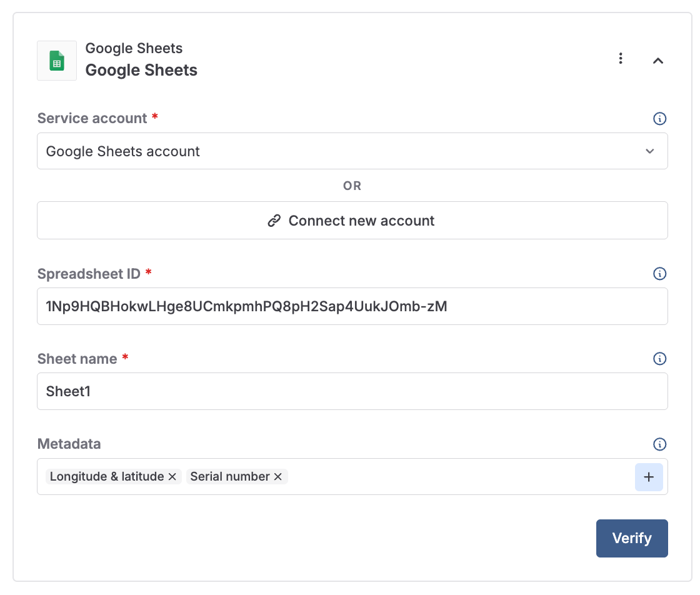Viewport: 700px width, 595px height.
Task: Click the Longitude & latitude tag text
Action: (107, 476)
